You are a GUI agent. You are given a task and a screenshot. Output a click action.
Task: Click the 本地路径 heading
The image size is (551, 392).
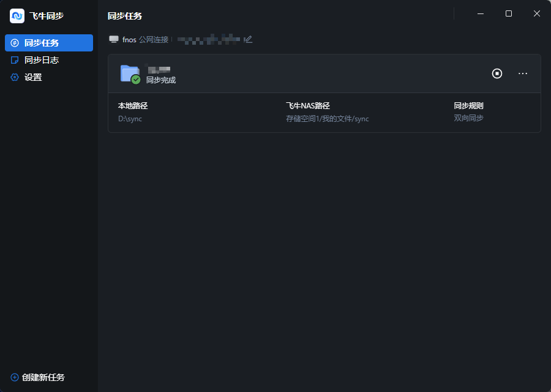(133, 106)
